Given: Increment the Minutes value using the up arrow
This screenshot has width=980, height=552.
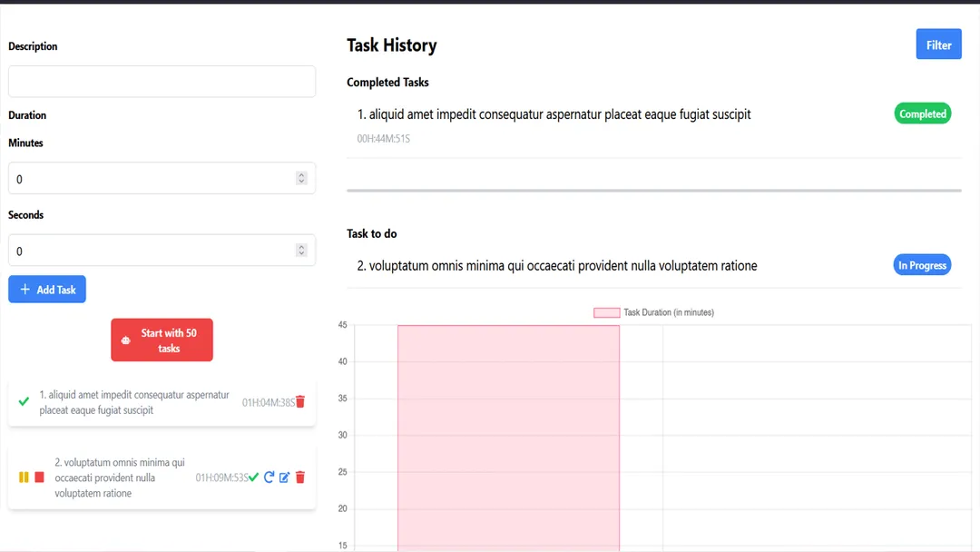Looking at the screenshot, I should tap(301, 174).
